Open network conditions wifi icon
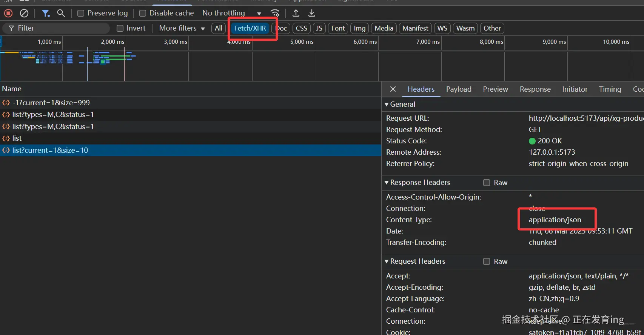 (x=275, y=13)
